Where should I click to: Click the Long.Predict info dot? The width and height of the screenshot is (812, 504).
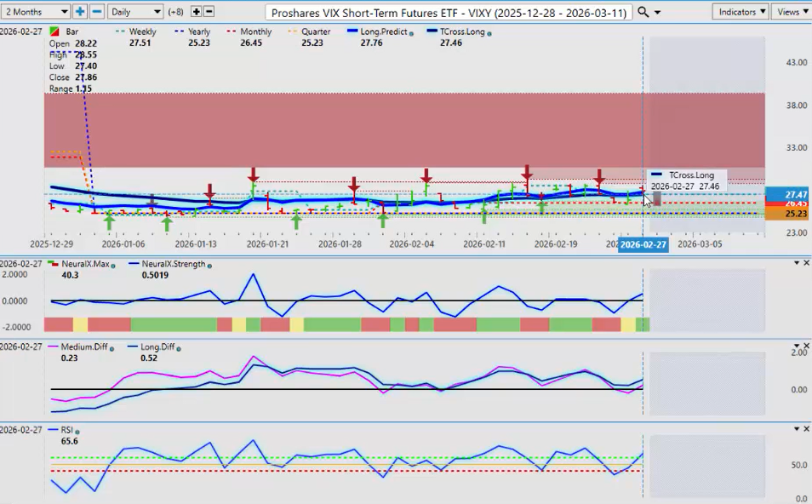click(412, 32)
